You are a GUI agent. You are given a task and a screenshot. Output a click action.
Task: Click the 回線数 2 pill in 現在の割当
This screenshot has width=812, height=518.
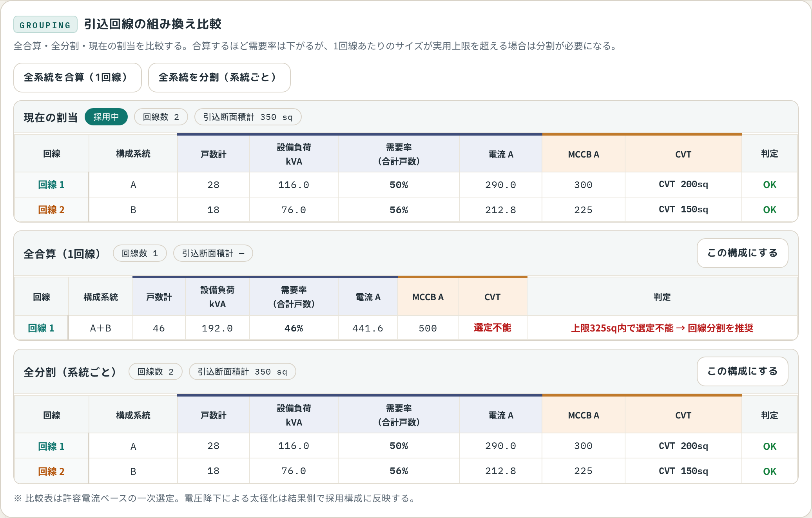point(161,117)
